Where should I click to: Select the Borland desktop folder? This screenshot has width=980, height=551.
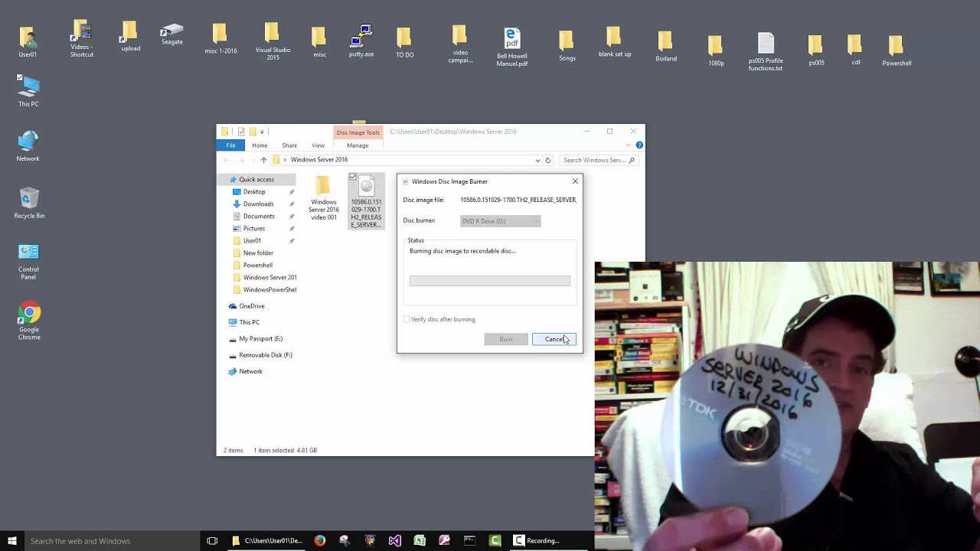pyautogui.click(x=665, y=47)
